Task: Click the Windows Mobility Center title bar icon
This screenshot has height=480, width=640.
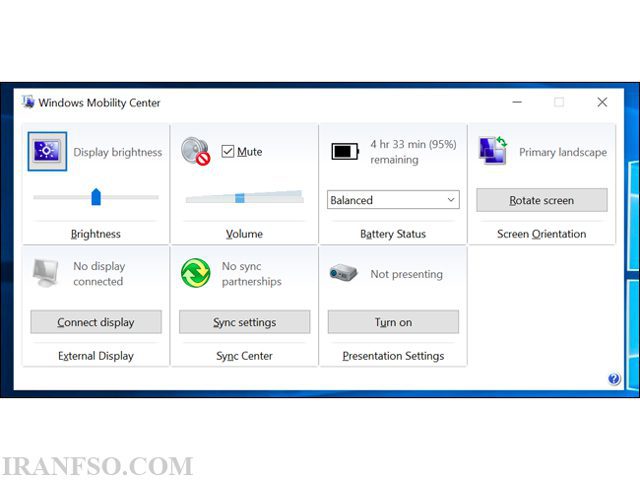Action: [28, 102]
